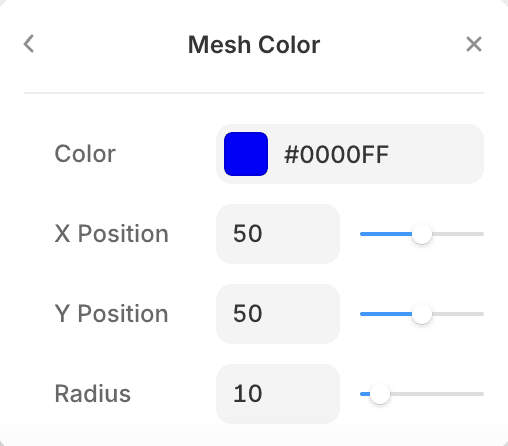Click the Y Position slider handle

422,314
